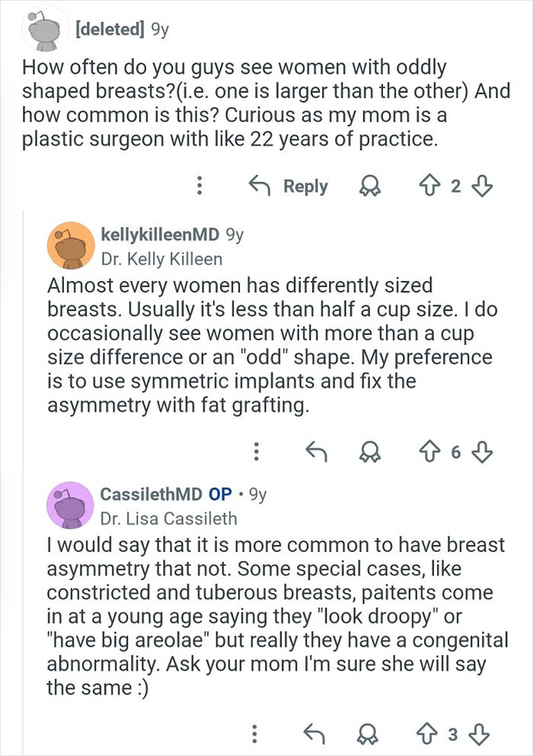Open the overflow menu on the original post
Image resolution: width=533 pixels, height=756 pixels.
(199, 187)
